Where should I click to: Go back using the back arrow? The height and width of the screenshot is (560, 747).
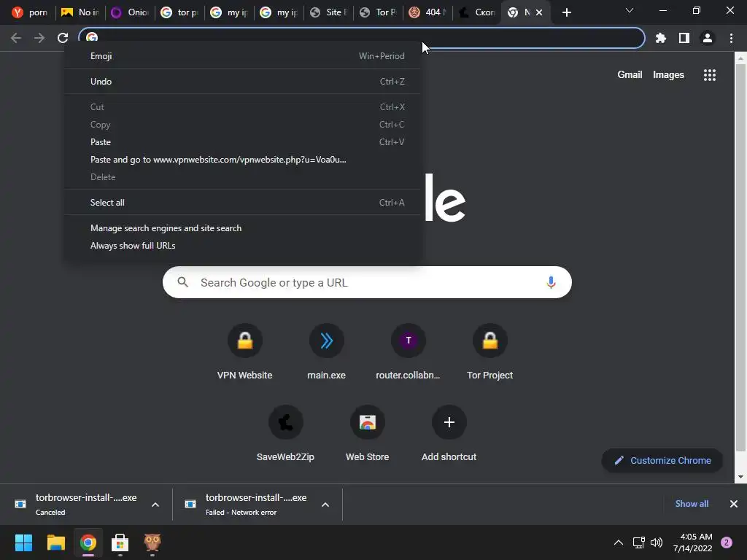16,38
